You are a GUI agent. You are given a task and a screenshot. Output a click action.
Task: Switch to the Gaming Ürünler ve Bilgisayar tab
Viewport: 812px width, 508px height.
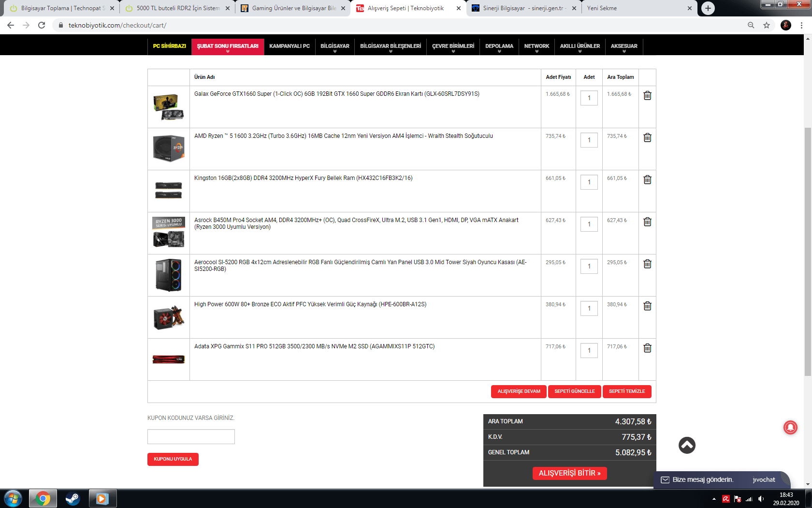pyautogui.click(x=293, y=8)
